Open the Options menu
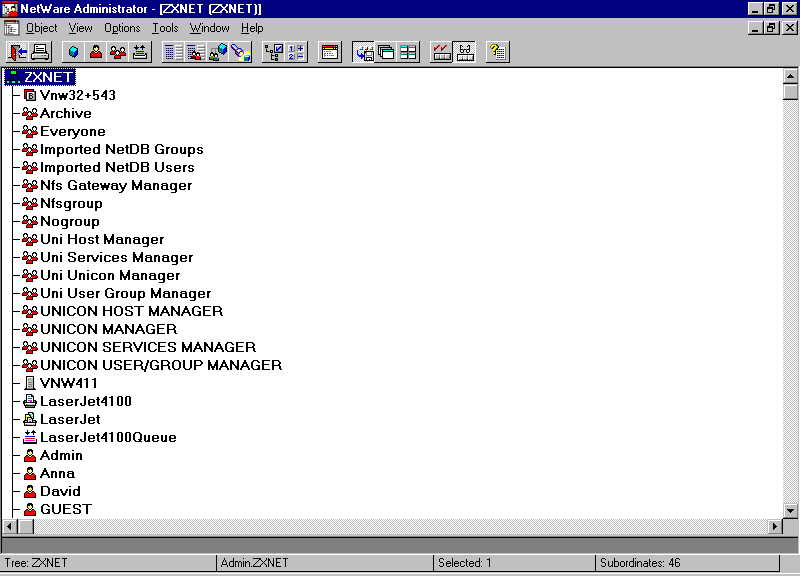 coord(122,28)
